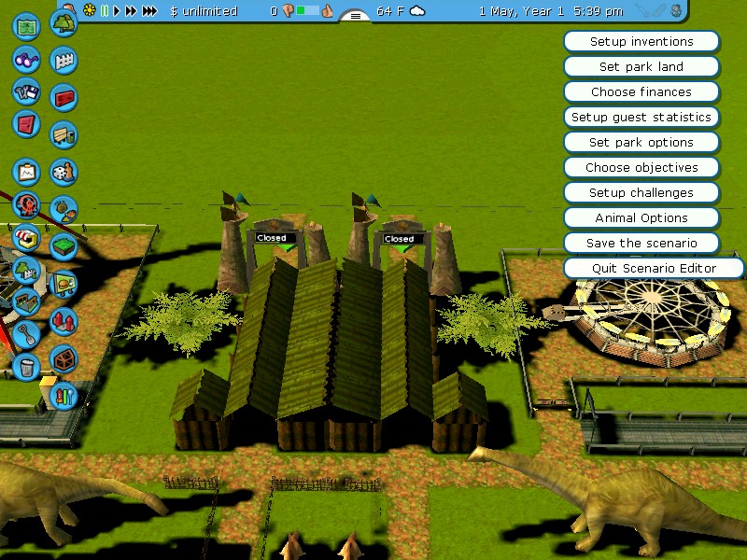This screenshot has width=747, height=560.
Task: Open the fireworks display icon
Action: pyautogui.click(x=63, y=395)
